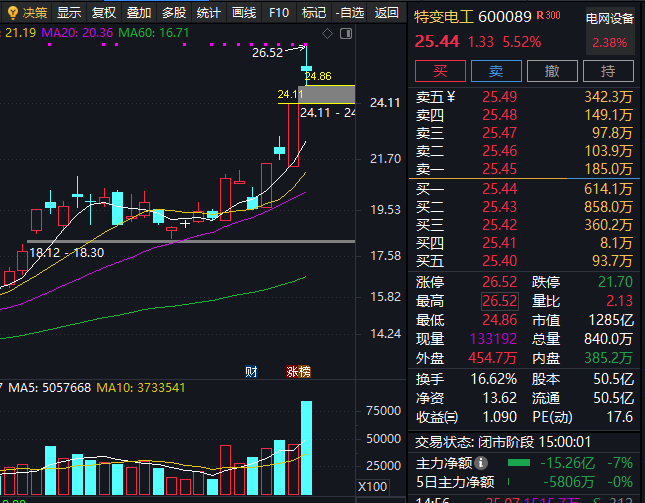Click the gray 24.11 gap zone box
This screenshot has height=503, width=645.
tap(329, 95)
